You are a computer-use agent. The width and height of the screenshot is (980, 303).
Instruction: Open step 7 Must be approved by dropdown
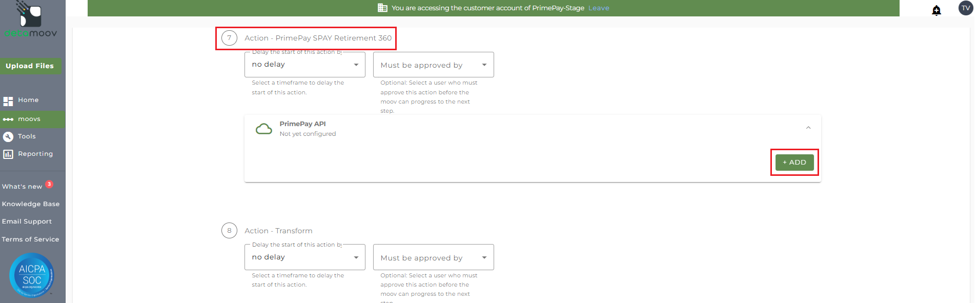click(434, 65)
